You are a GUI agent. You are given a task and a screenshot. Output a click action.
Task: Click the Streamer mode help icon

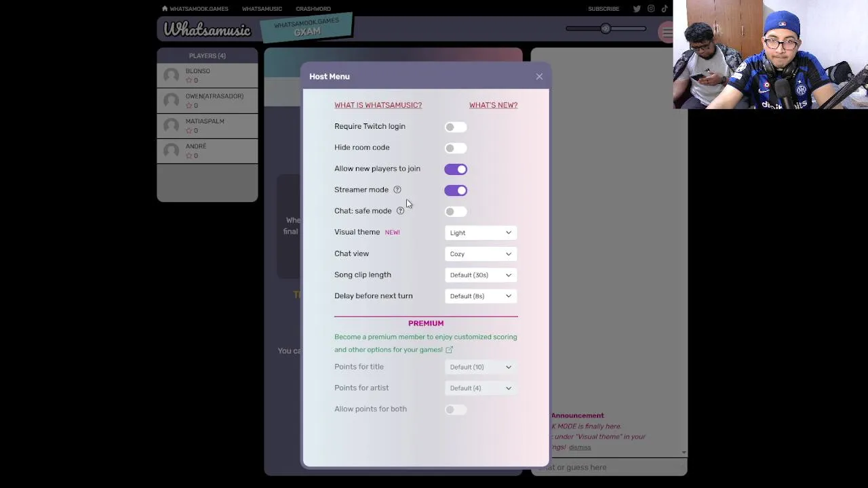tap(397, 190)
